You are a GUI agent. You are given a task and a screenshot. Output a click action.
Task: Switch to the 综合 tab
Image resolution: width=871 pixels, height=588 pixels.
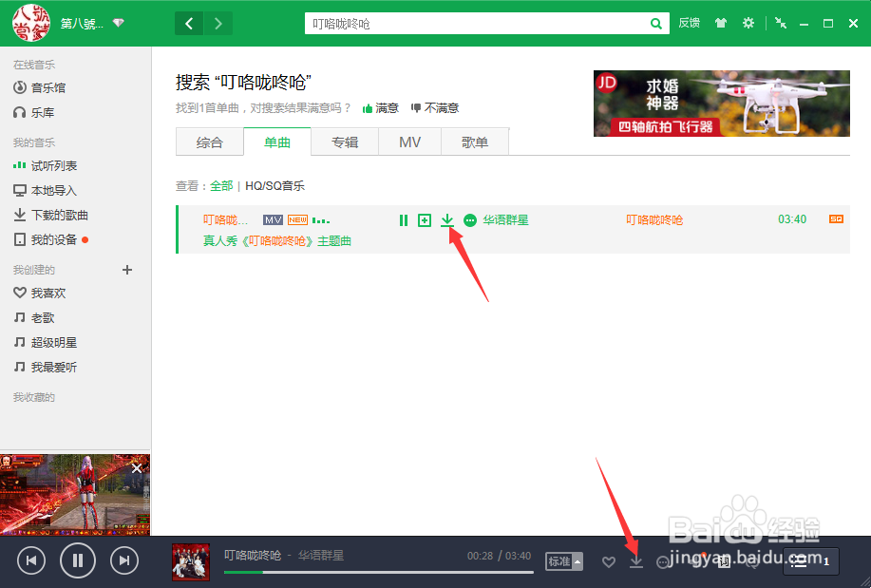(209, 142)
